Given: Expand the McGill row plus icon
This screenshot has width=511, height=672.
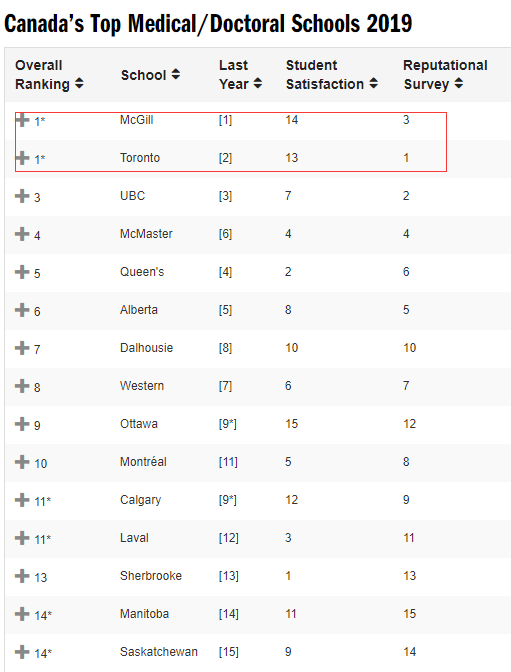Looking at the screenshot, I should (22, 120).
